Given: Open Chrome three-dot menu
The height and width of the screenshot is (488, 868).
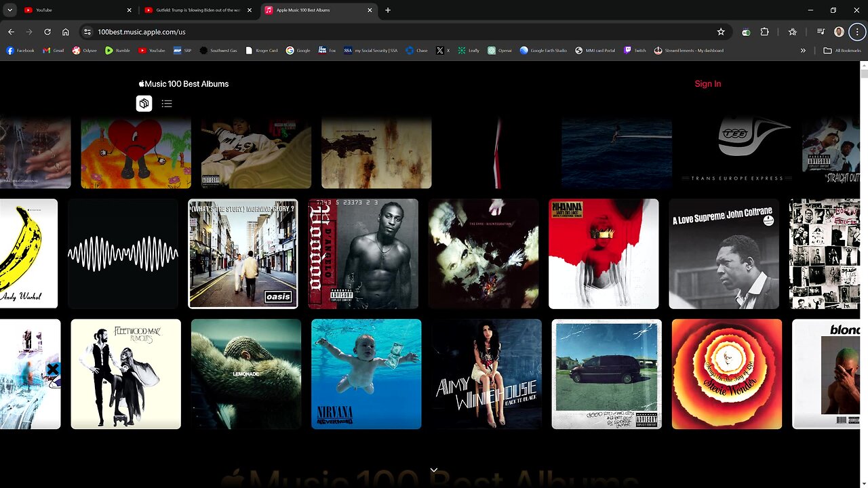Looking at the screenshot, I should (857, 32).
